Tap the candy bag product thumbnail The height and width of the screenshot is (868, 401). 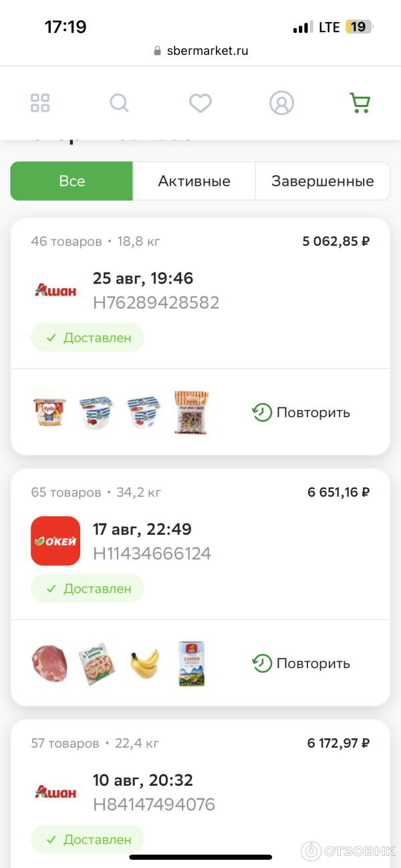[192, 412]
